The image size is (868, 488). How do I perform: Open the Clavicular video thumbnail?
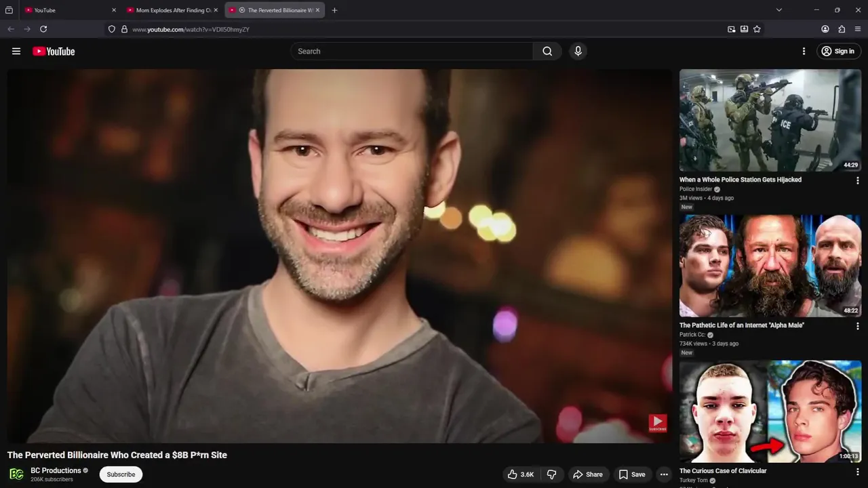pyautogui.click(x=770, y=411)
